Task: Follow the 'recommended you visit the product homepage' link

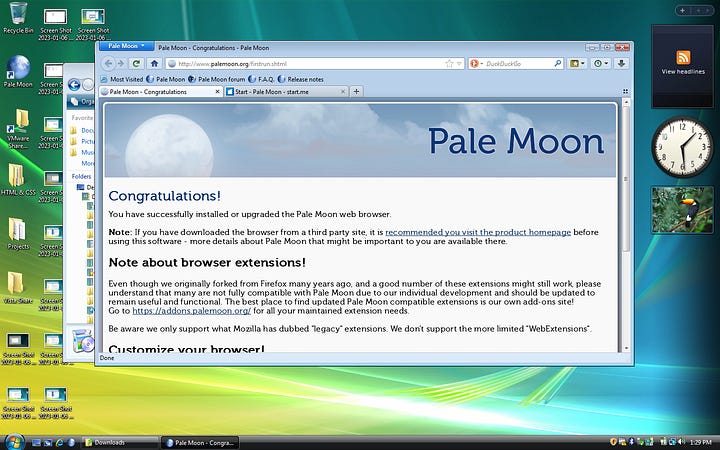Action: (478, 232)
